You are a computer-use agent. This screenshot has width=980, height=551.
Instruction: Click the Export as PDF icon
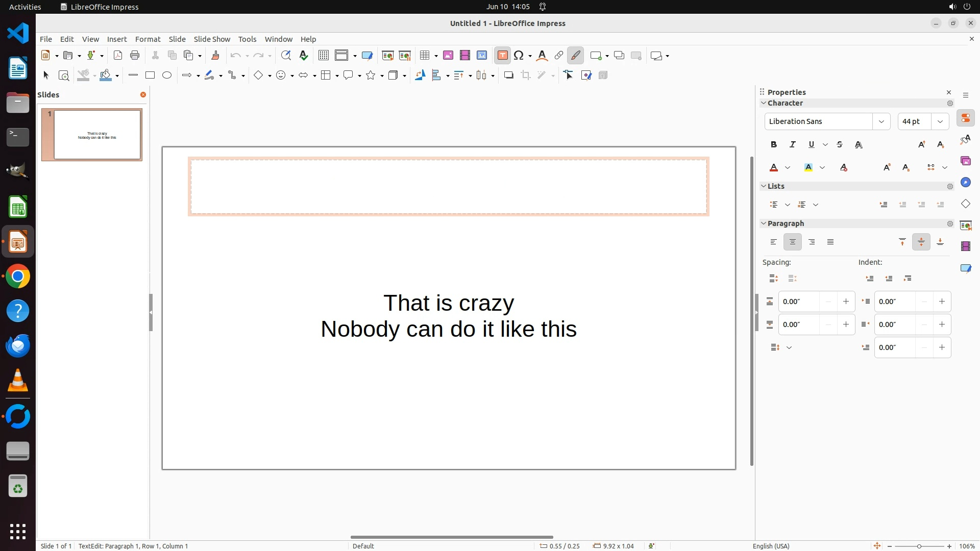[118, 56]
